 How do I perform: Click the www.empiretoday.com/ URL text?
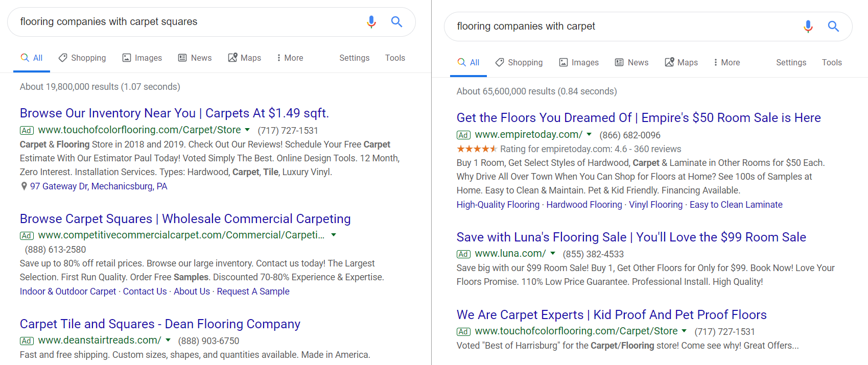click(529, 135)
